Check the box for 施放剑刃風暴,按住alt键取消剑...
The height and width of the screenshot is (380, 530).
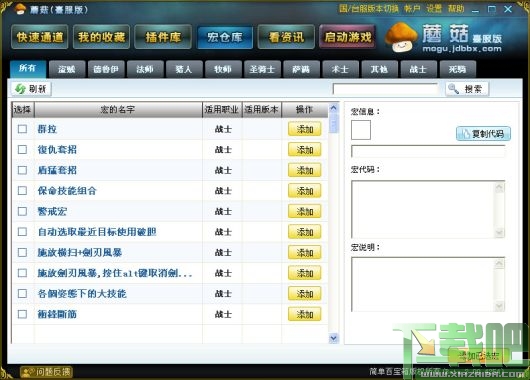[22, 273]
